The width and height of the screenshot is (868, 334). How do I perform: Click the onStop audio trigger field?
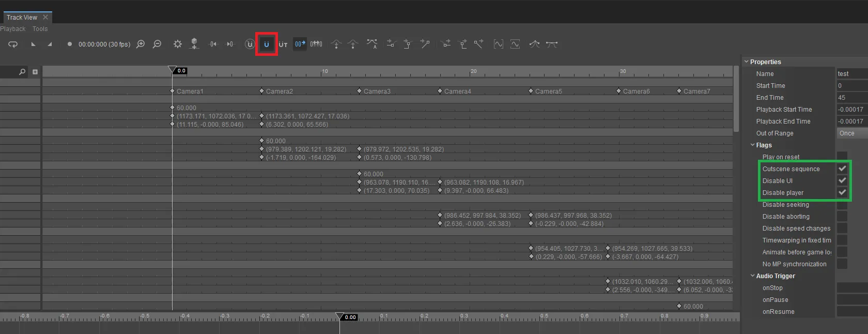click(x=852, y=287)
